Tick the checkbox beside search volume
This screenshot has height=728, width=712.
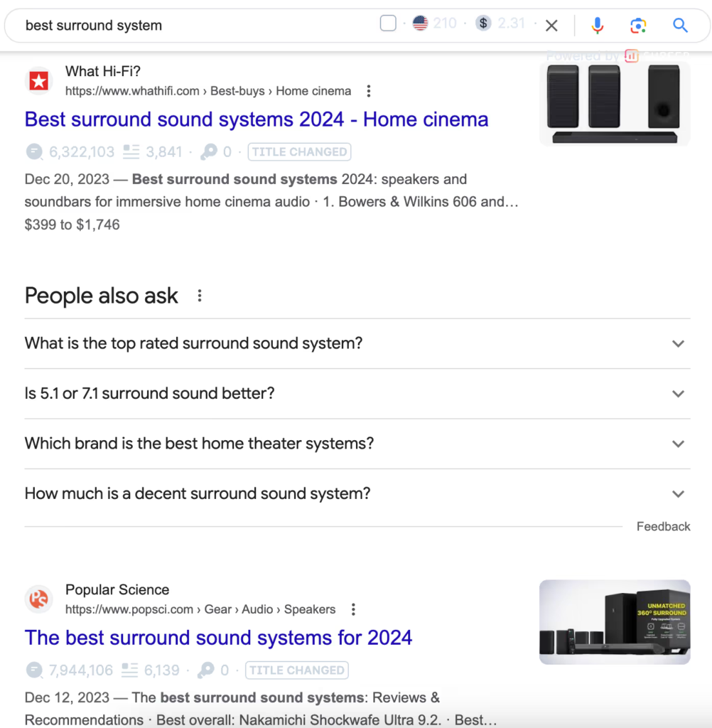click(x=388, y=23)
